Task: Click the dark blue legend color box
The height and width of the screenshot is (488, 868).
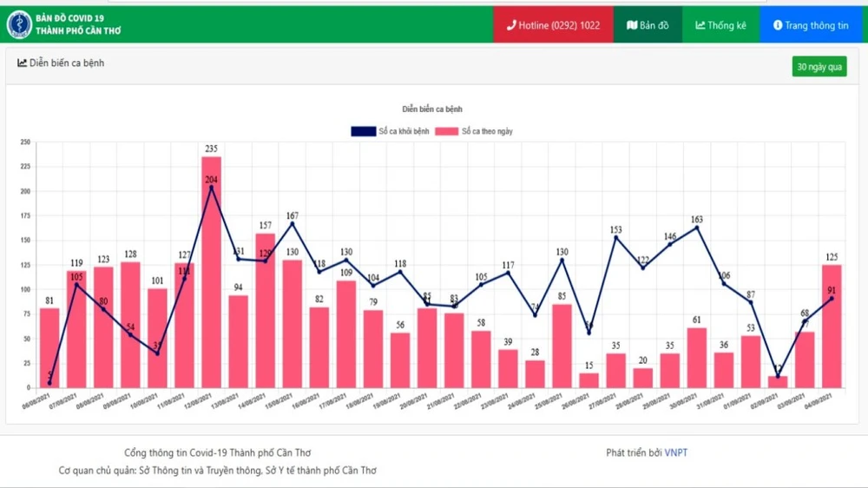Action: pyautogui.click(x=363, y=131)
